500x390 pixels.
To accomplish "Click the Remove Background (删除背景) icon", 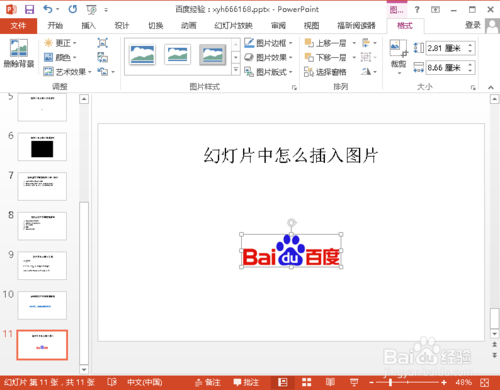I will tap(19, 53).
